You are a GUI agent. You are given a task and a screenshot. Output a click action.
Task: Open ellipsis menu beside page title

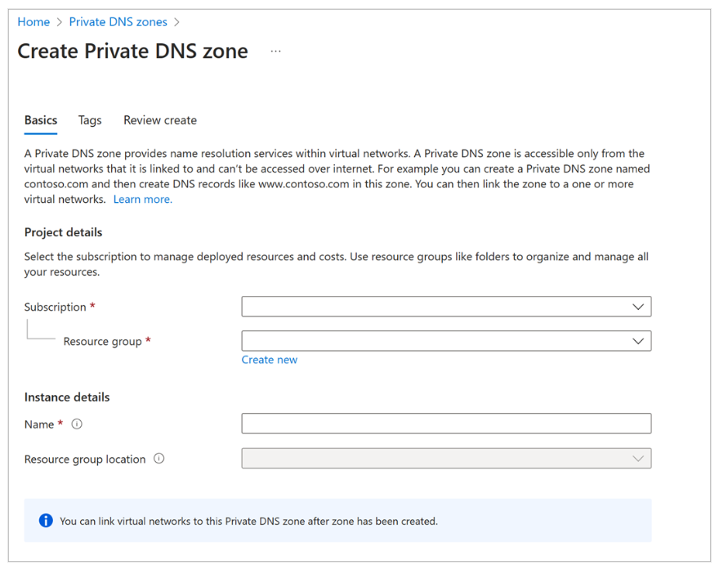(x=275, y=51)
